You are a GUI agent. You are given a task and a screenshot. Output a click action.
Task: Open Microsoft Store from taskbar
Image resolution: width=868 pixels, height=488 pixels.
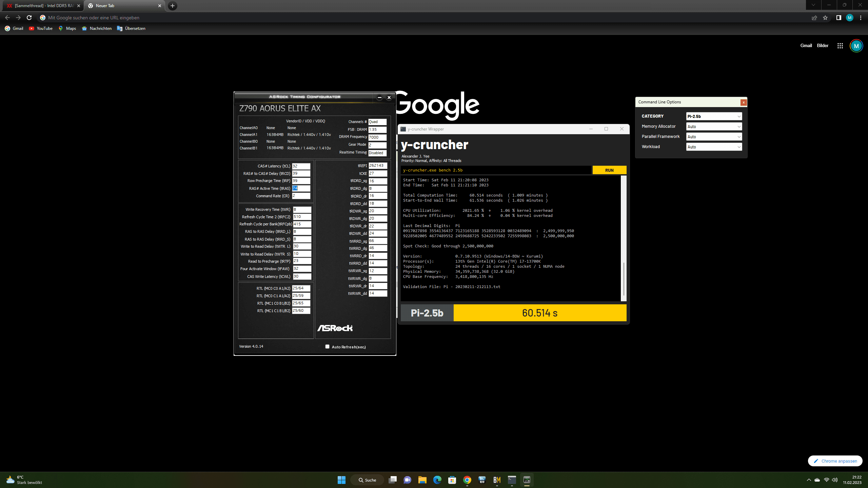[x=452, y=480]
